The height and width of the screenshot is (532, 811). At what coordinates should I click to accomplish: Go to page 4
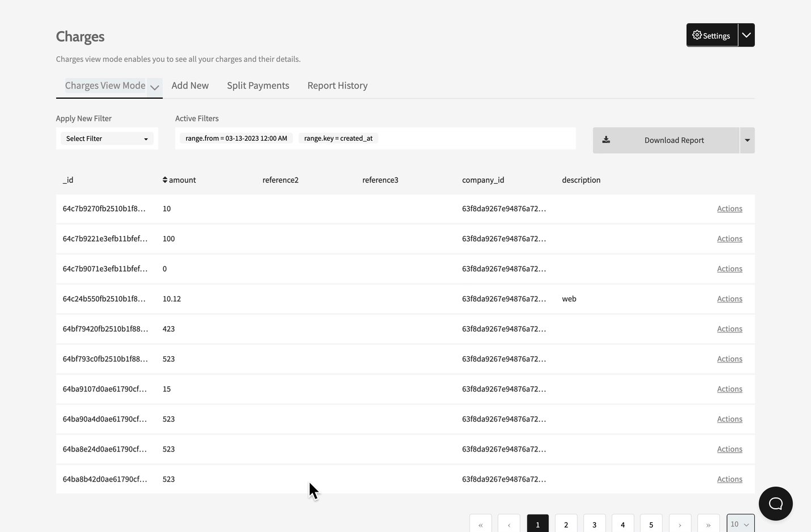[x=623, y=525]
